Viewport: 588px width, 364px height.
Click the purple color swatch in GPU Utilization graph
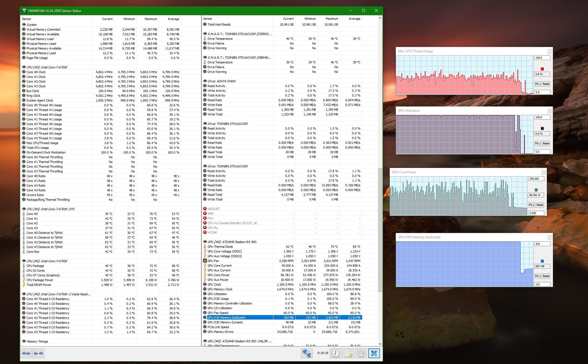tap(542, 129)
